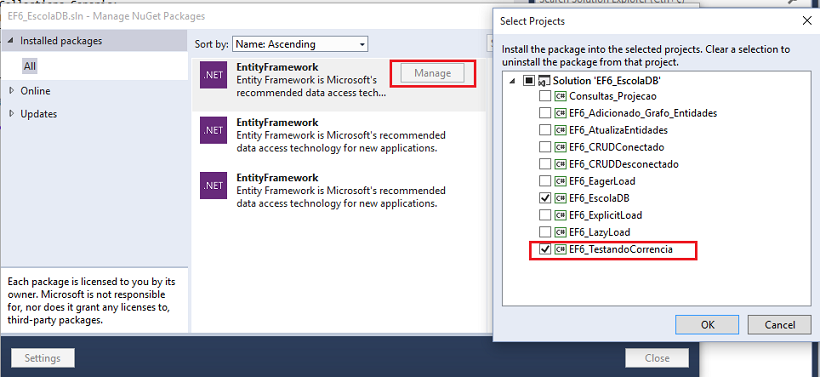Screen dimensions: 820x377
Task: Toggle the Solution 'EF6_EscolaDB' tri-state checkbox
Action: 529,81
